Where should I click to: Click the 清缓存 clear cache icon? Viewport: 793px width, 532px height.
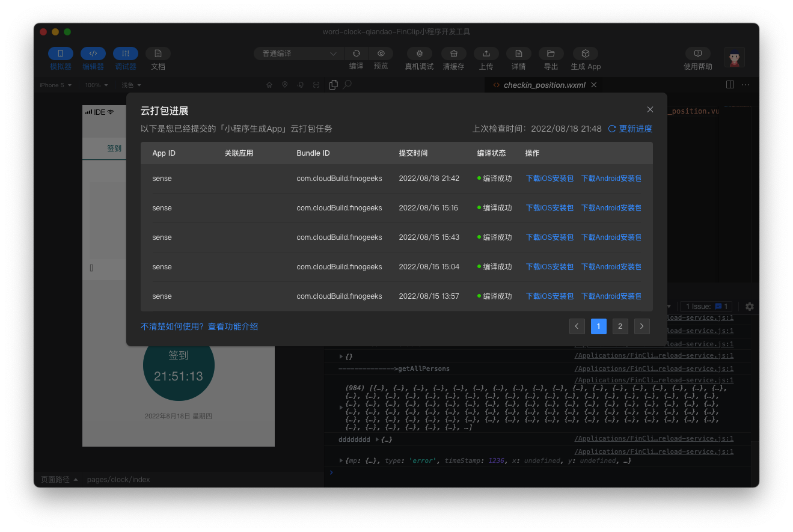coord(453,54)
